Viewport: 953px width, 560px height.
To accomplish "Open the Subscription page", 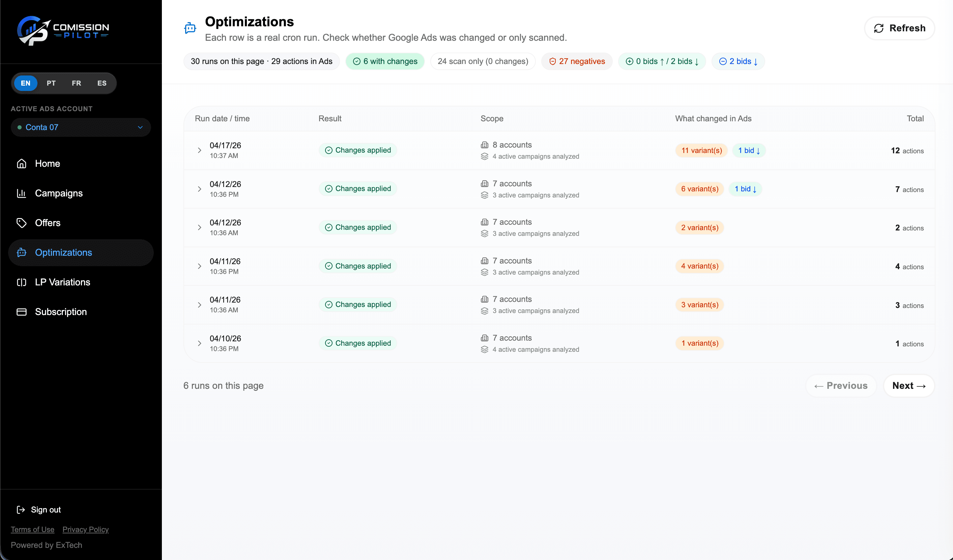I will pyautogui.click(x=61, y=311).
